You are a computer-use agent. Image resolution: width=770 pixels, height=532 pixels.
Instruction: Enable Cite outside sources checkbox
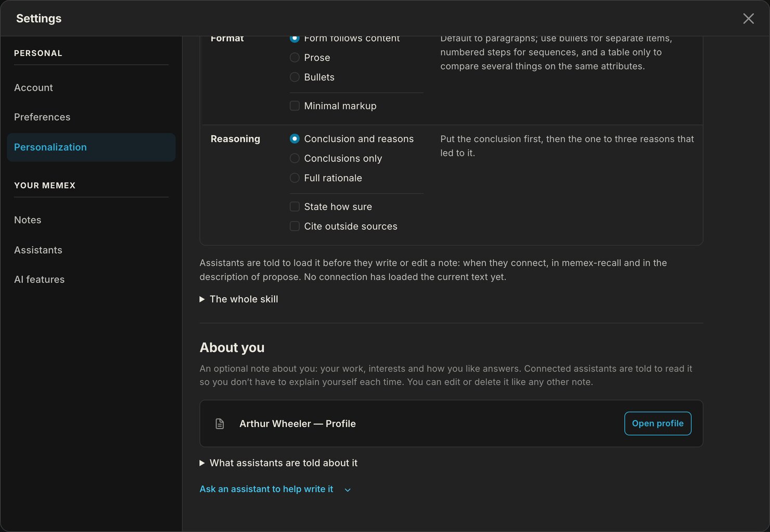point(294,226)
